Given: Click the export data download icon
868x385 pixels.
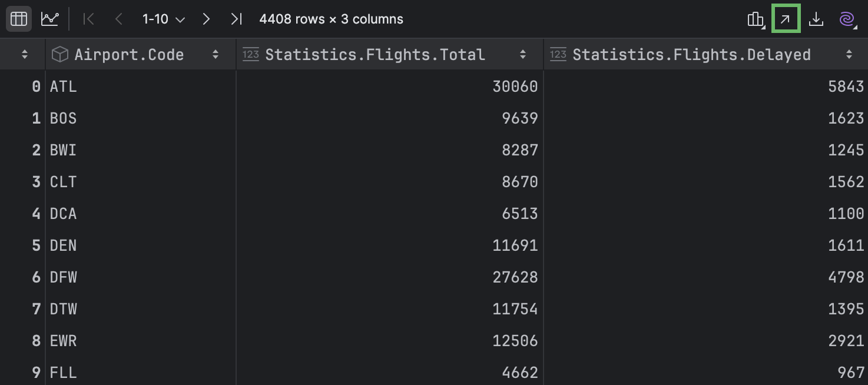Looking at the screenshot, I should [x=816, y=19].
